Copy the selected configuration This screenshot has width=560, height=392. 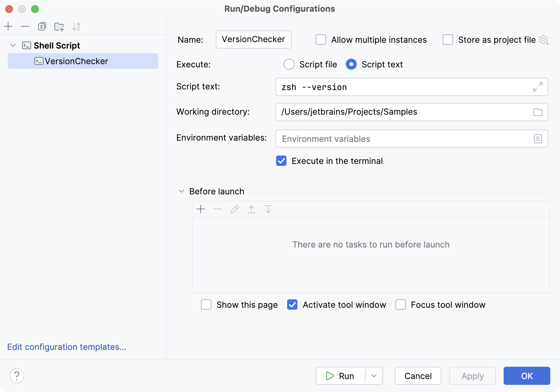tap(42, 26)
